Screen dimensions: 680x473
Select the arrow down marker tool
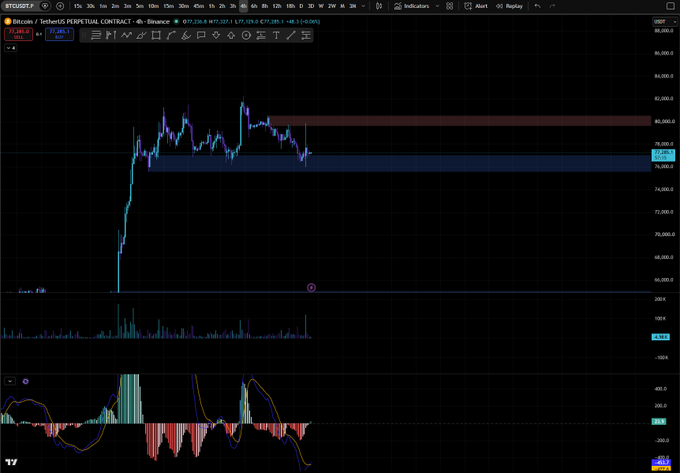point(216,36)
